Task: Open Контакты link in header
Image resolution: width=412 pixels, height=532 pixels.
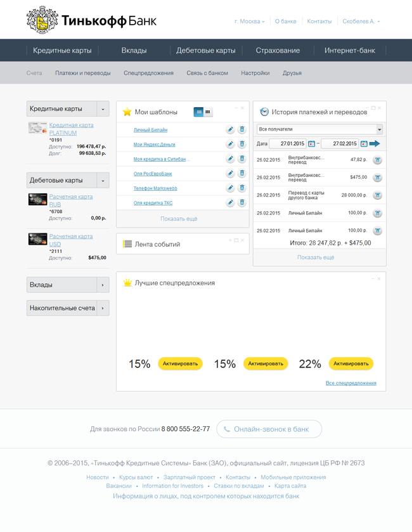Action: click(319, 22)
